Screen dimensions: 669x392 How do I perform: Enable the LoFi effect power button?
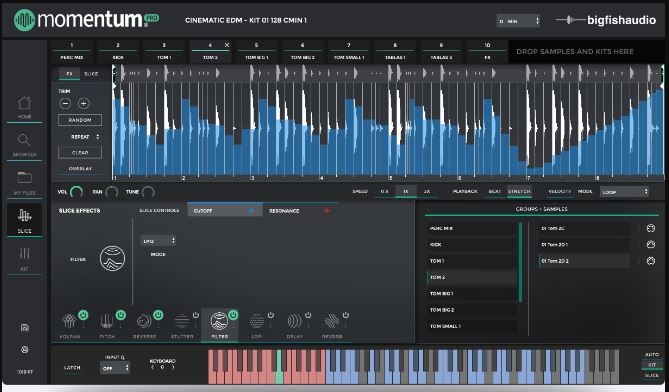[x=271, y=315]
